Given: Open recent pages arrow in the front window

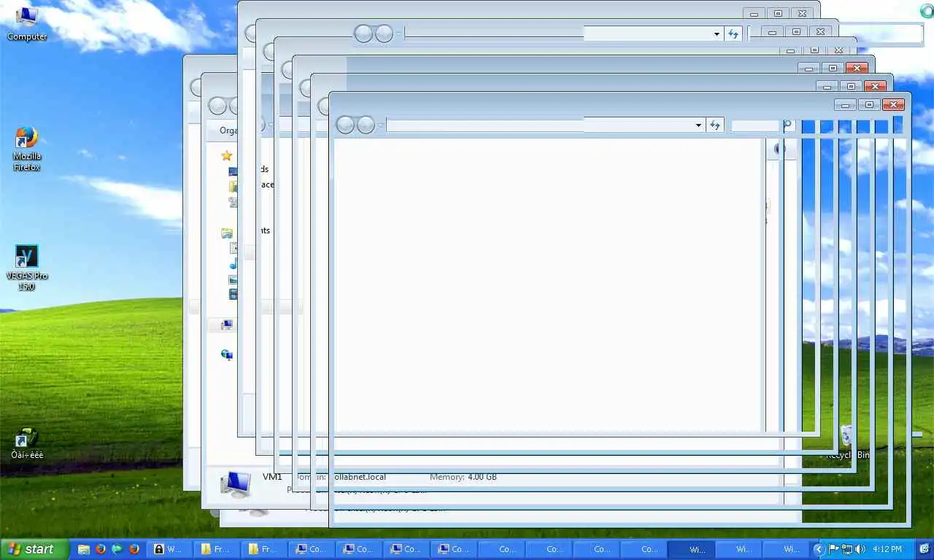Looking at the screenshot, I should [380, 125].
